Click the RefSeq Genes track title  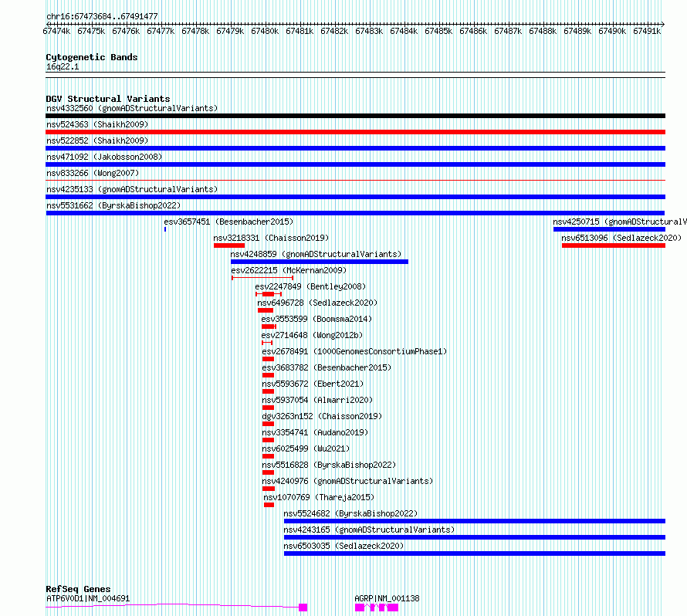coord(78,589)
